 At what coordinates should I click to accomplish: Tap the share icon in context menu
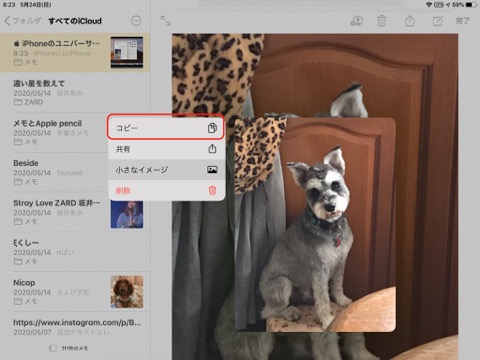[x=212, y=149]
